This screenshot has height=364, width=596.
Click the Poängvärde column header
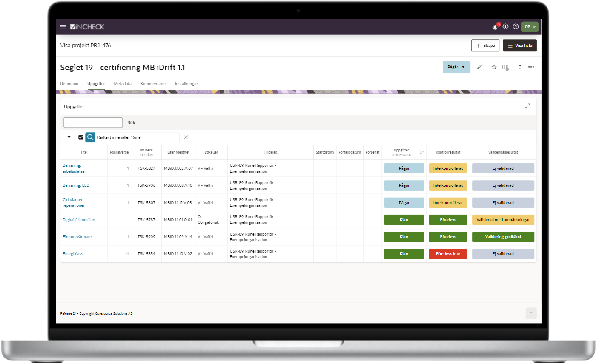(119, 152)
